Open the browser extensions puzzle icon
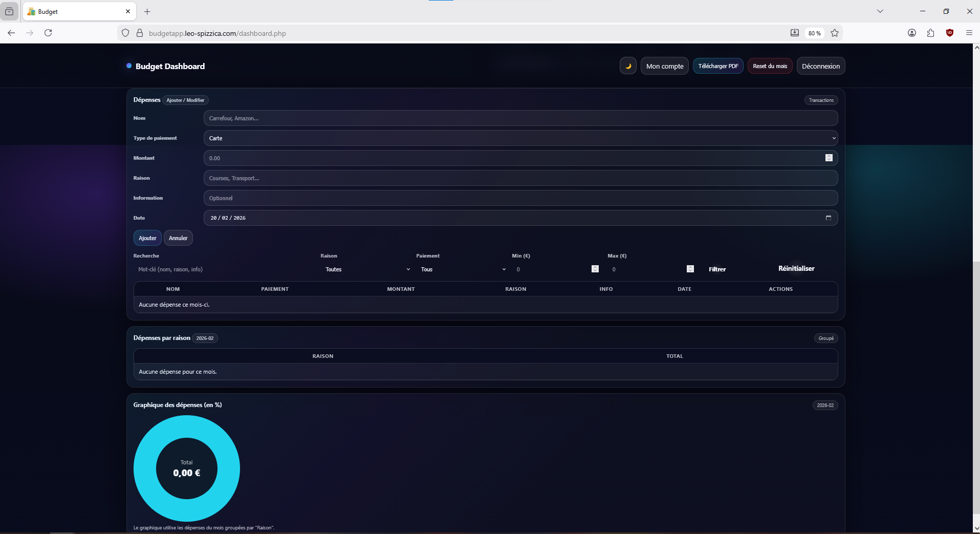980x534 pixels. coord(931,33)
